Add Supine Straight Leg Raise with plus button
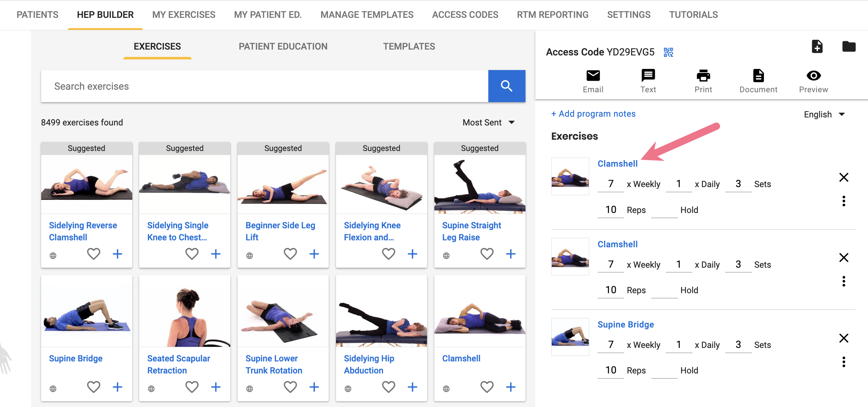Screen dimensions: 868x407 pyautogui.click(x=511, y=254)
